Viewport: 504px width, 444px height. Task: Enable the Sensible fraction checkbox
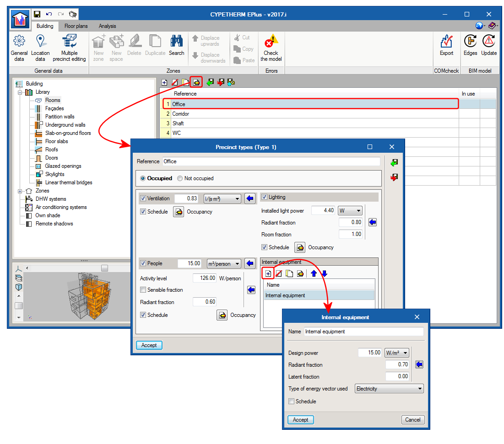[x=143, y=290]
